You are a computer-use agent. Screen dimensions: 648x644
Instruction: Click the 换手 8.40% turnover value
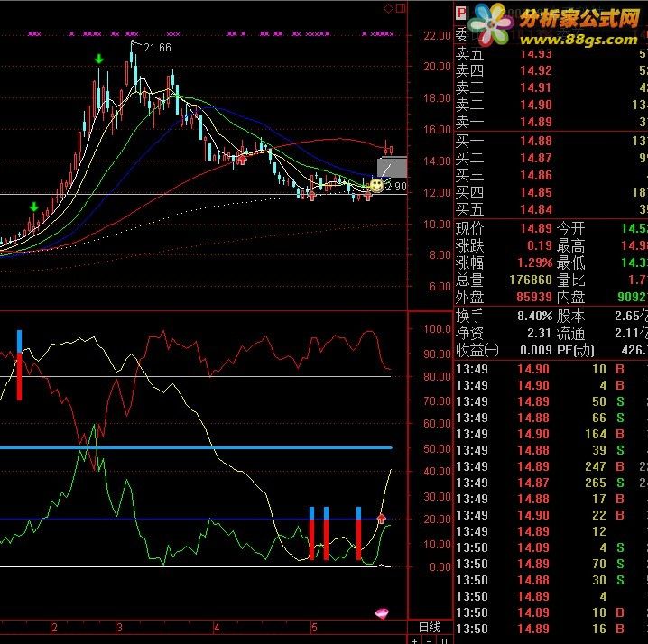[x=535, y=316]
